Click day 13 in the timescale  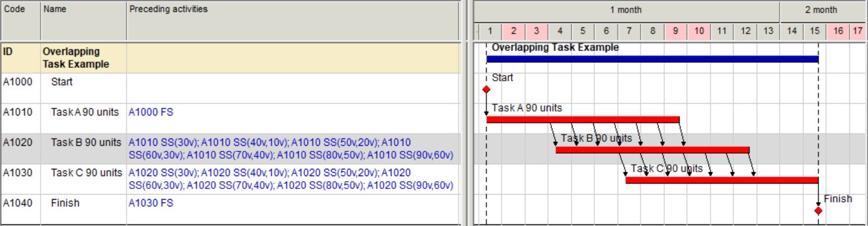(x=768, y=31)
